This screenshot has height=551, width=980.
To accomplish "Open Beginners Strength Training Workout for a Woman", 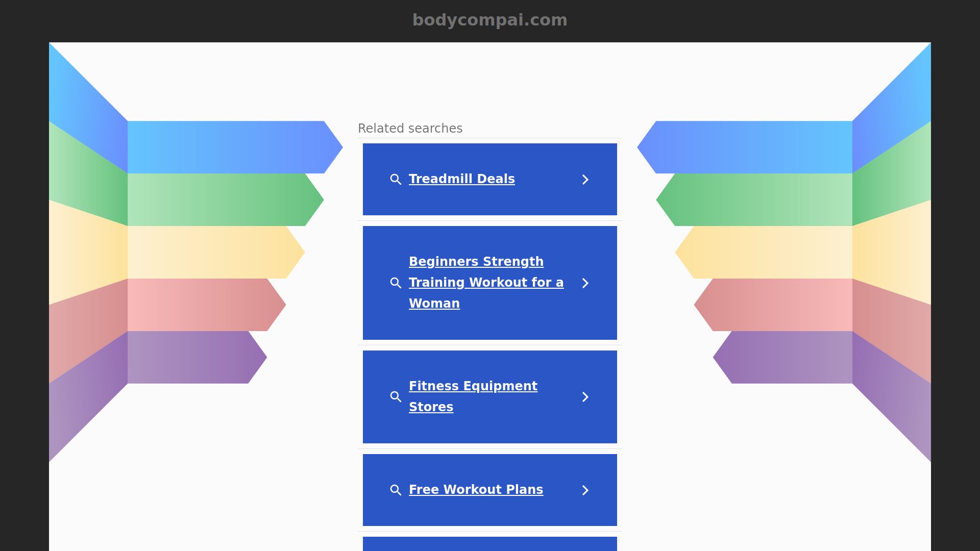I will (485, 283).
